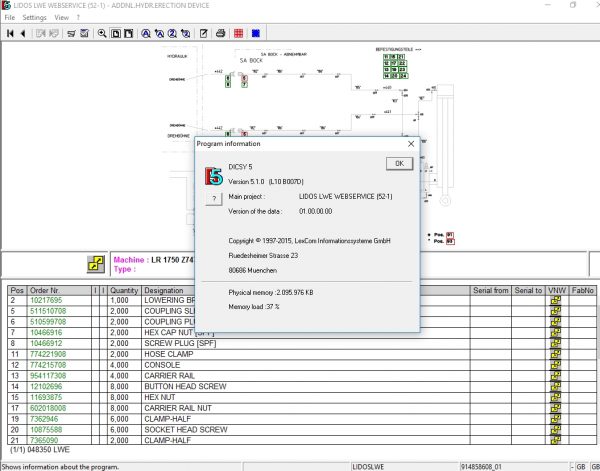The image size is (600, 471).
Task: Click order number 602018008
Action: 48,408
